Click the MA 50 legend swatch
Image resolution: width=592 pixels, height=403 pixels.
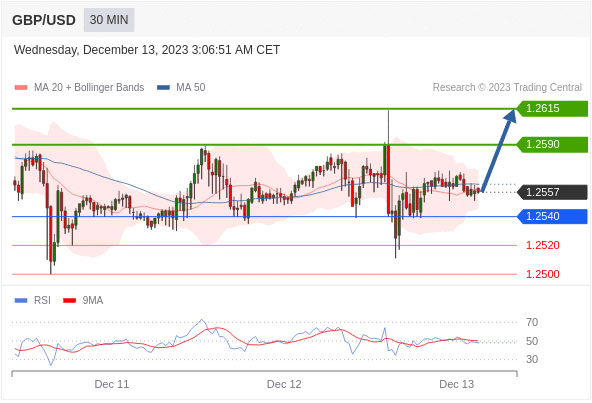pos(163,88)
